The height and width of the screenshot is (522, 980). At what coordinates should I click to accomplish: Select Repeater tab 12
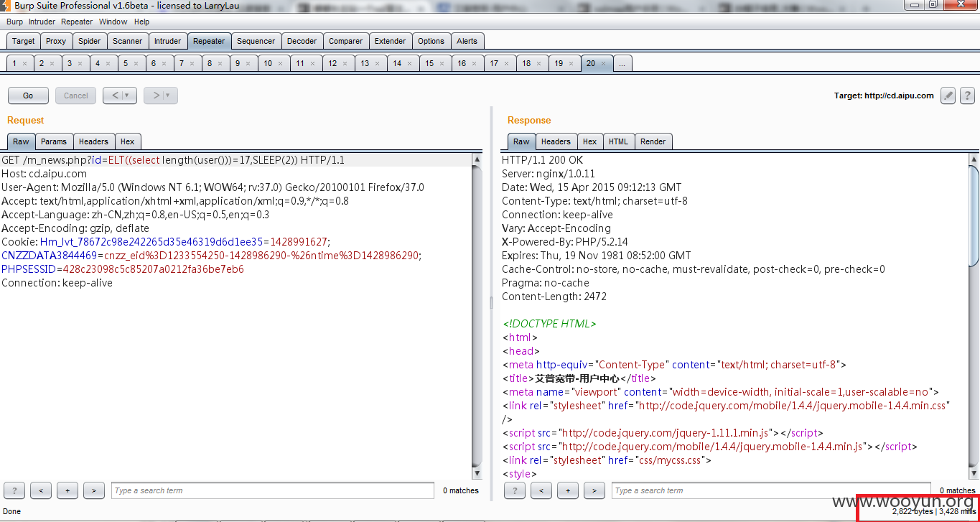click(x=337, y=64)
